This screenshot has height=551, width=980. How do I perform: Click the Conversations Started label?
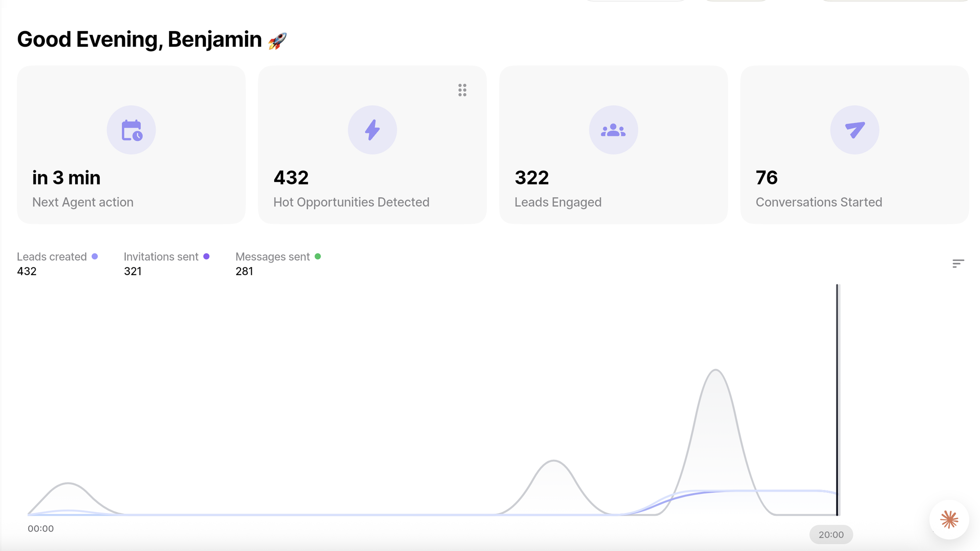819,202
